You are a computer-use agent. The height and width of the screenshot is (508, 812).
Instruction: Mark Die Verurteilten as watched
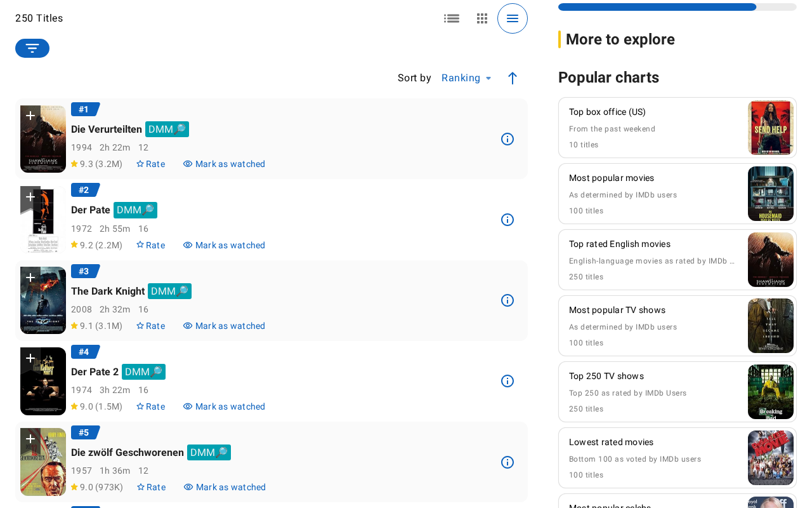pos(224,164)
